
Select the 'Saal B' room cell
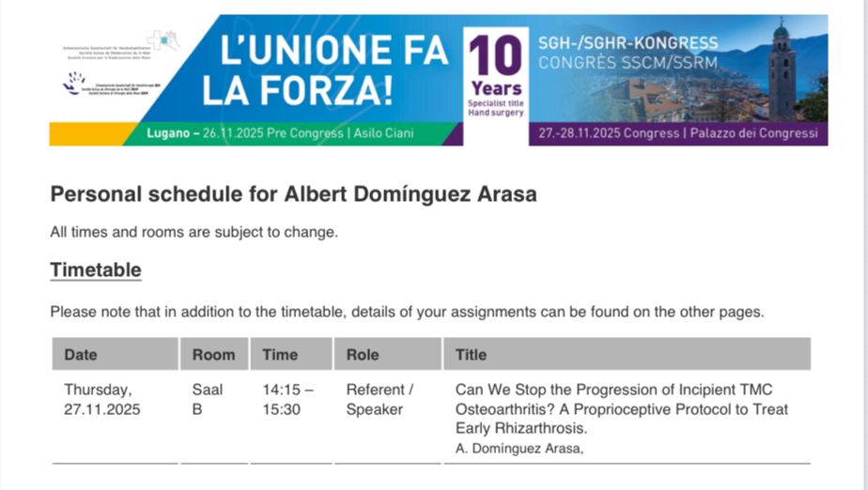coord(208,399)
